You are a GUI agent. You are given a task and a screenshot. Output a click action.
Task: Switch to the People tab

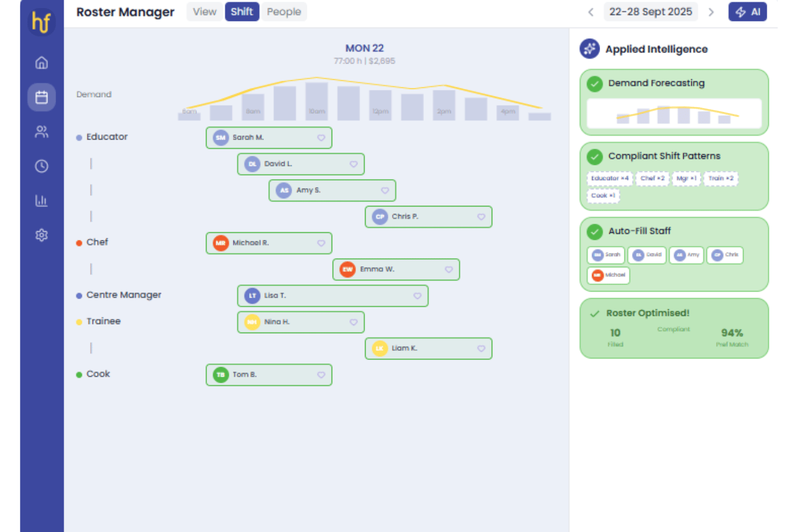(284, 12)
